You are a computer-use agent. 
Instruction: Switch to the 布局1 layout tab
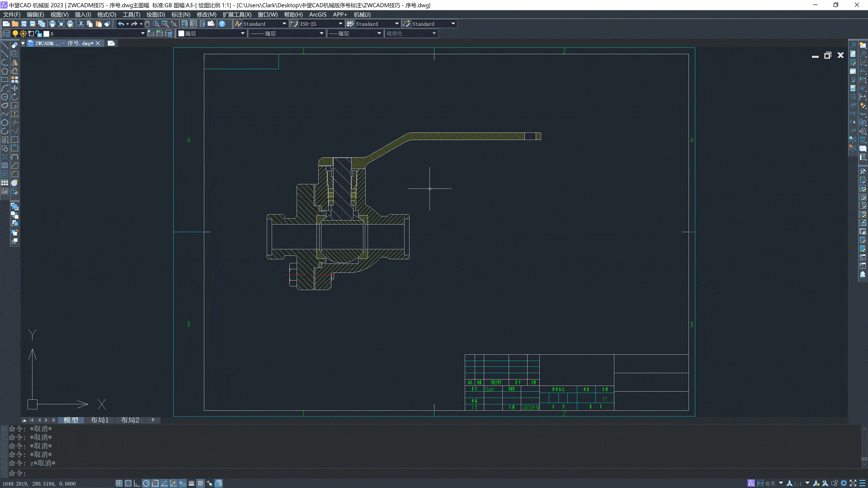point(99,420)
